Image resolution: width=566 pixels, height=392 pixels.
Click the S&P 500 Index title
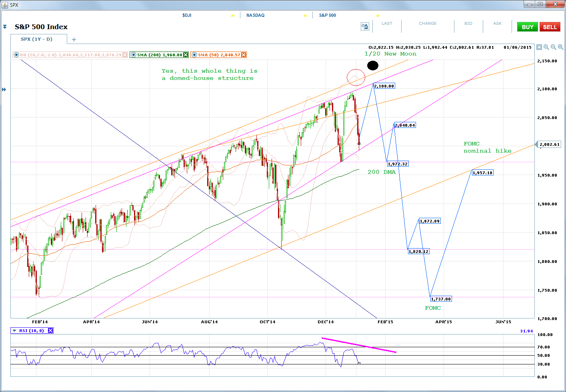click(x=41, y=27)
